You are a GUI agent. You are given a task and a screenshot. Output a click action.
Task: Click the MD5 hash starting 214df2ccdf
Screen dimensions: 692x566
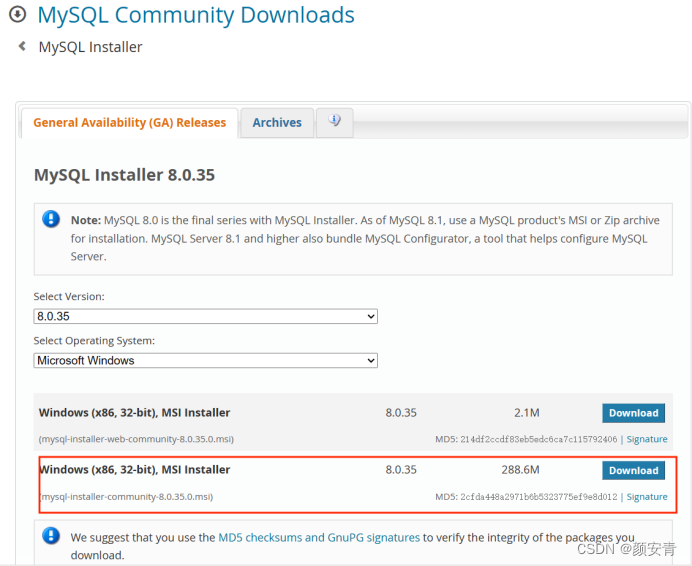click(x=538, y=439)
